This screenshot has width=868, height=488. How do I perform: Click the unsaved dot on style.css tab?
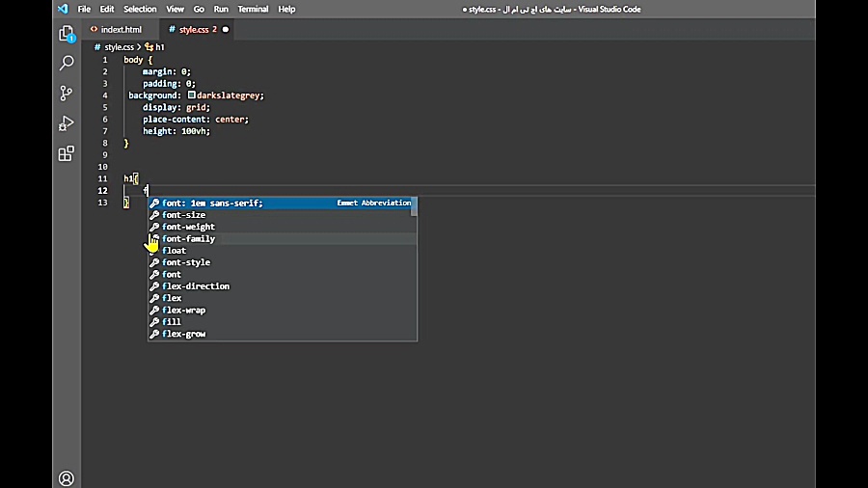click(226, 29)
